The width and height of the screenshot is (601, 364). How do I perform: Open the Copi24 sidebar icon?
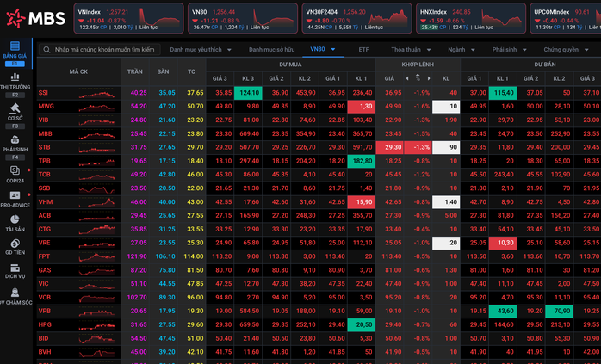15,170
